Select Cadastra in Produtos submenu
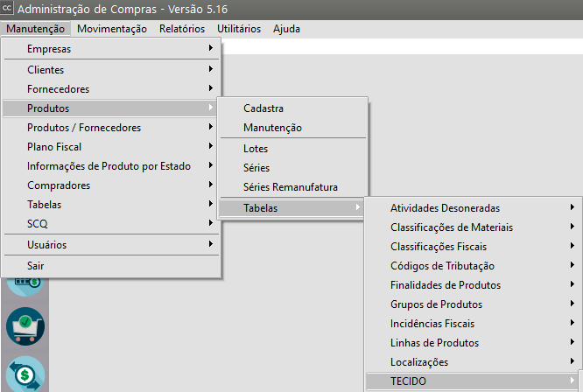 point(269,108)
